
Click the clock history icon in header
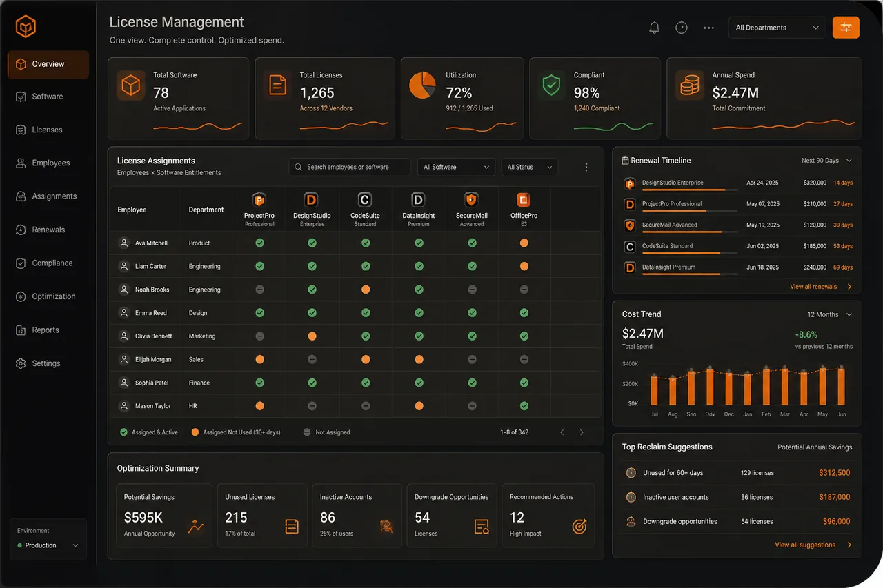pyautogui.click(x=682, y=28)
